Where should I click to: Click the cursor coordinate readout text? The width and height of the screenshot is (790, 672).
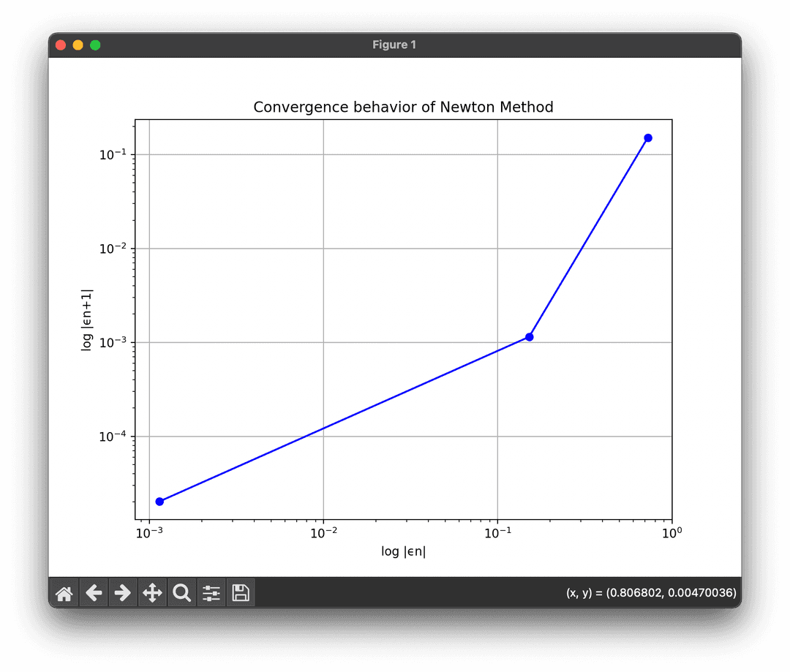pyautogui.click(x=651, y=592)
